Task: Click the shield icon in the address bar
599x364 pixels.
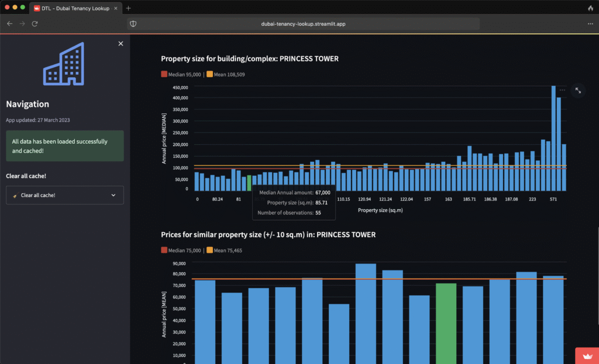Action: coord(133,23)
